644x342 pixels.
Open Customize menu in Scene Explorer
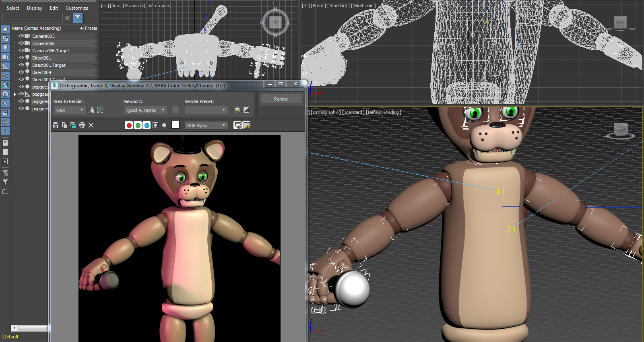pyautogui.click(x=77, y=8)
